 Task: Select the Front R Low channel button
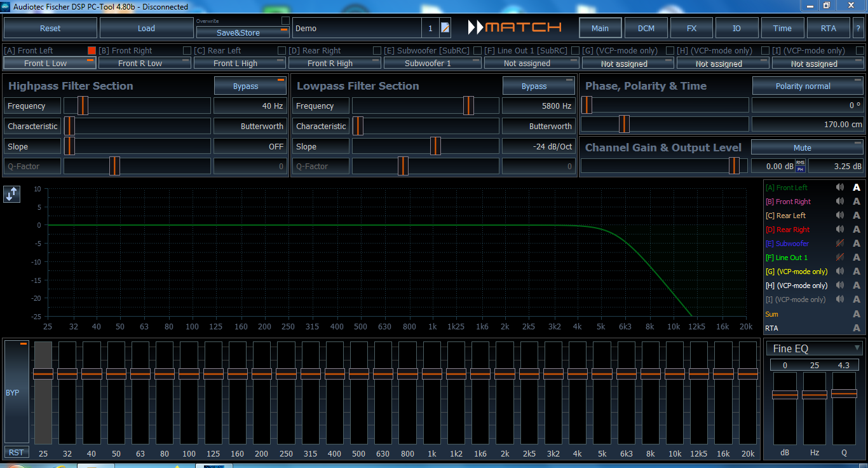[x=144, y=63]
